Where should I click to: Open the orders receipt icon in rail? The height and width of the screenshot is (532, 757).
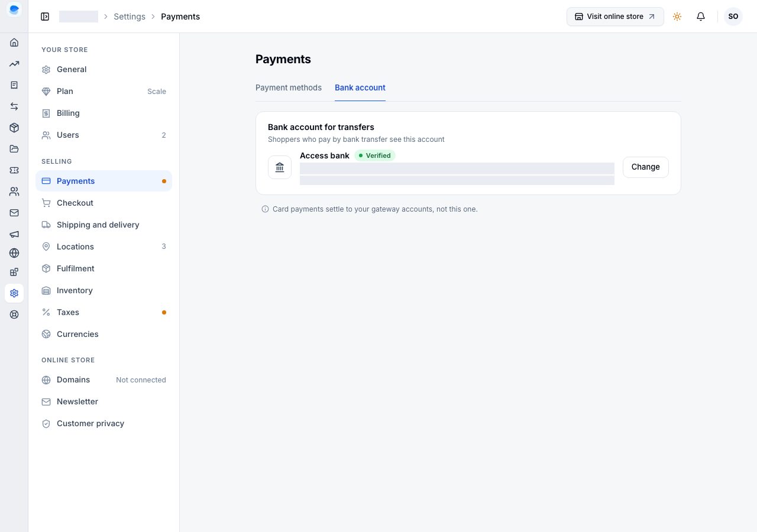14,85
